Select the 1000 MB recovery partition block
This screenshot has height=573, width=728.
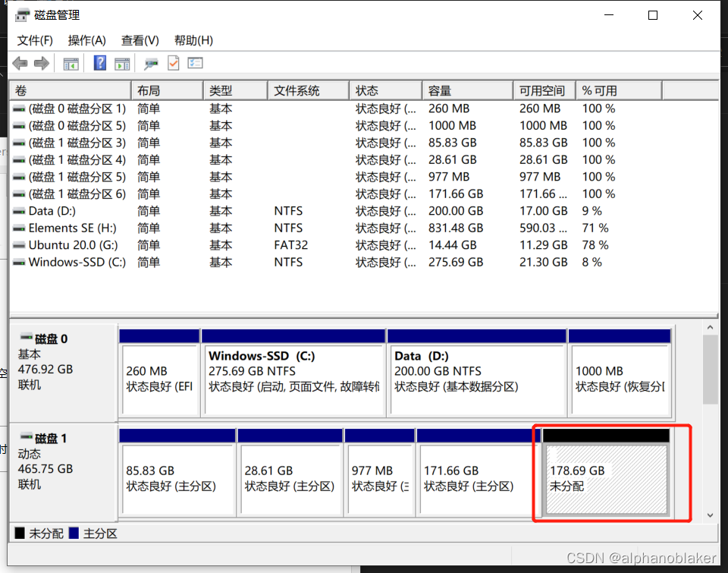point(620,372)
